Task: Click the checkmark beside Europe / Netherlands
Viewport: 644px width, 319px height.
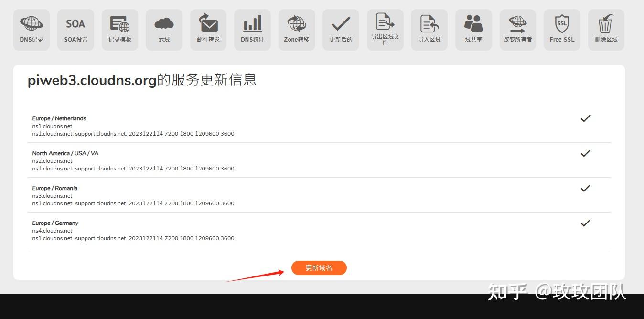Action: click(585, 118)
